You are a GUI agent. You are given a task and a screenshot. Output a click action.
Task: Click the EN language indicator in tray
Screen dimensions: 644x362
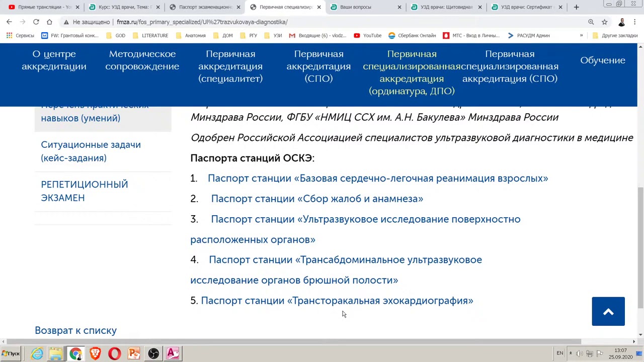pos(559,353)
